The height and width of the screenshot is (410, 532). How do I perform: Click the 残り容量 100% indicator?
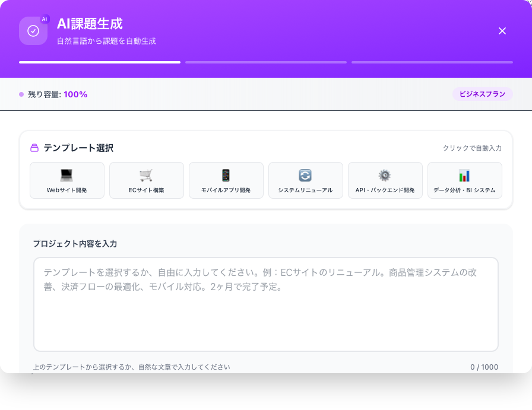coord(57,94)
